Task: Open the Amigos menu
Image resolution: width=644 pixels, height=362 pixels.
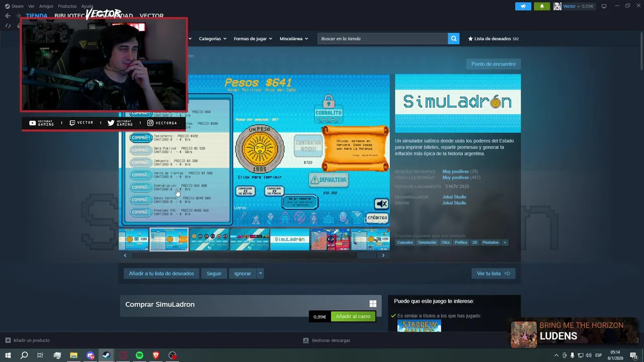Action: pyautogui.click(x=46, y=6)
